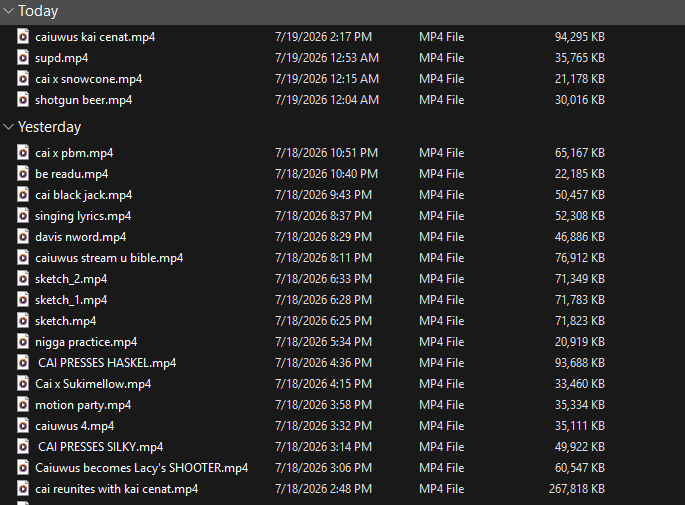This screenshot has height=505, width=685.
Task: Collapse the Yesterday group chevron
Action: (x=8, y=127)
